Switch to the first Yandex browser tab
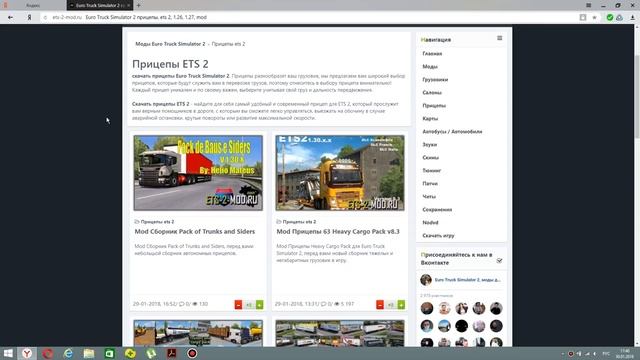The image size is (640, 360). tap(33, 5)
